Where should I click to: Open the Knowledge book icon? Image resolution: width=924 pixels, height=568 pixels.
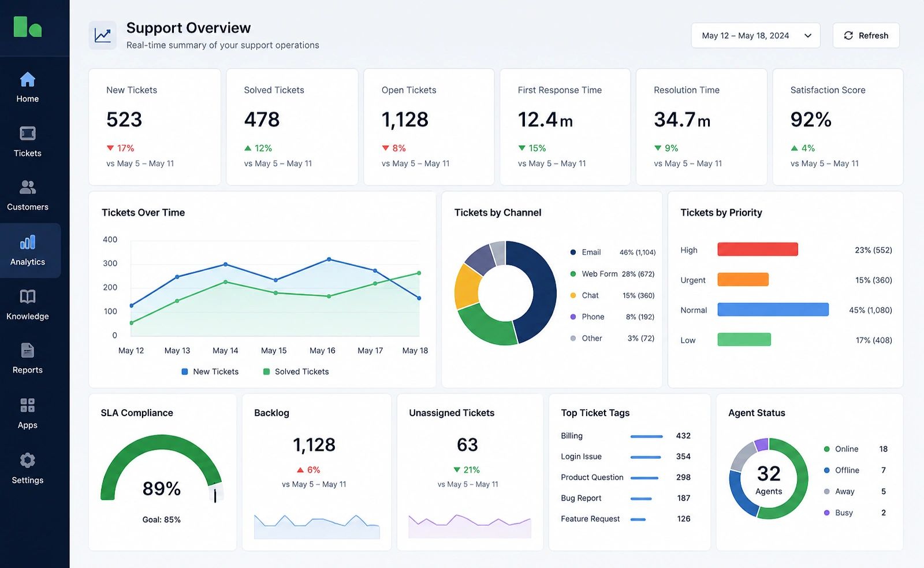(27, 296)
